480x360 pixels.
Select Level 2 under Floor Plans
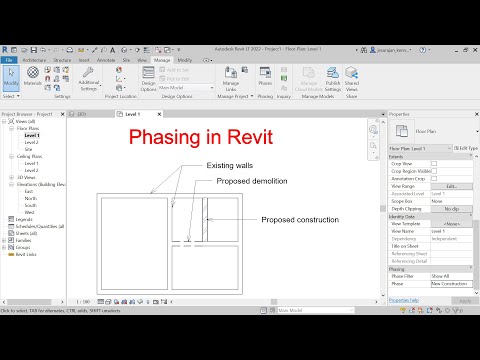(31, 142)
